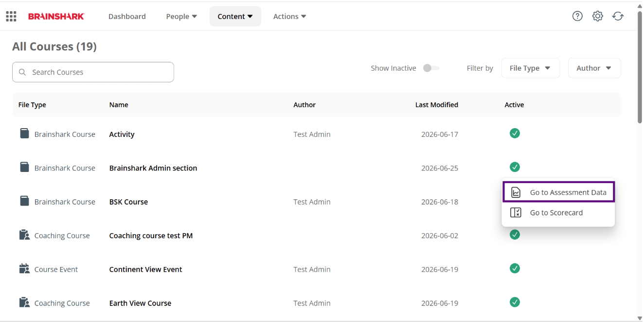Screen dimensions: 644x322
Task: Expand the Content menu
Action: [x=235, y=17]
